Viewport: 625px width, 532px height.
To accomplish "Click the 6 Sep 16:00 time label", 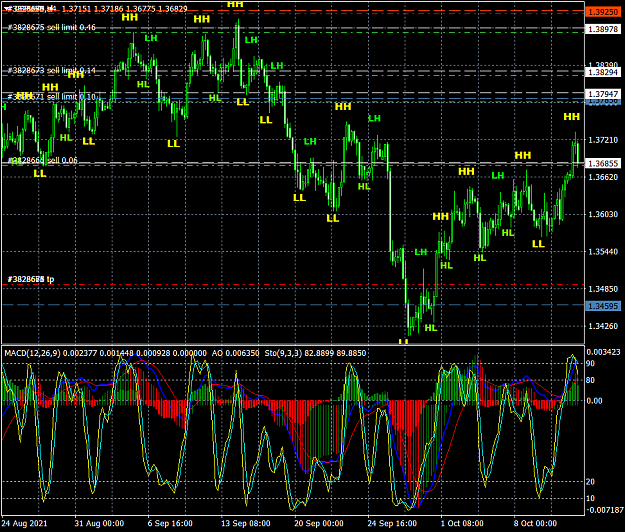I will coord(170,523).
